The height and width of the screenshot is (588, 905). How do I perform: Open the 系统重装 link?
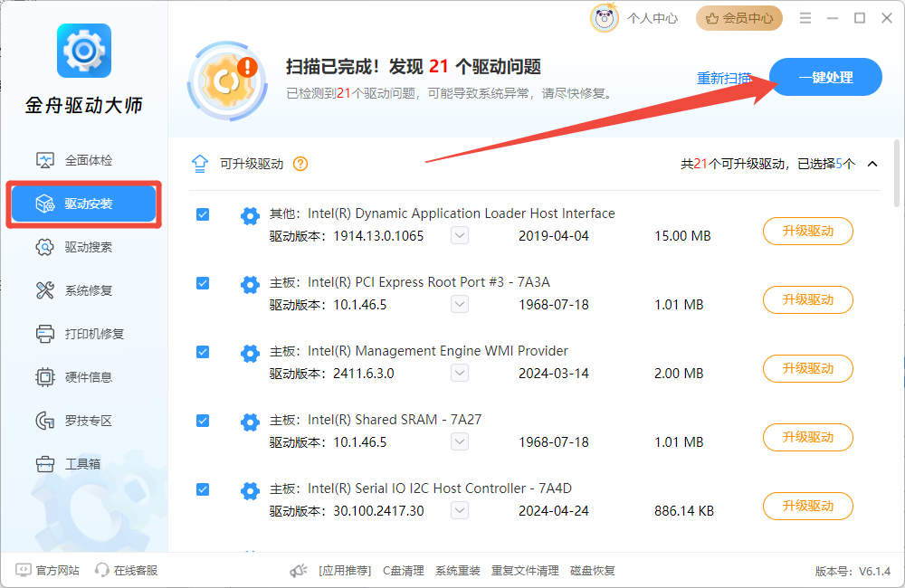click(458, 571)
